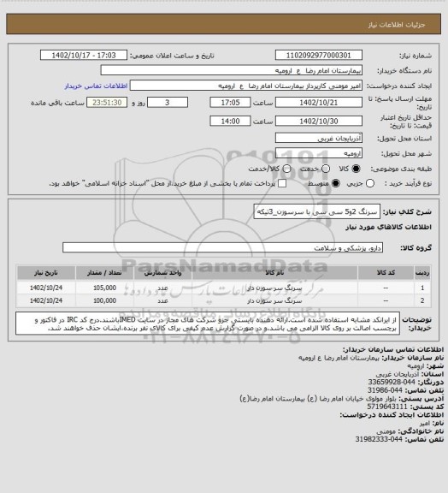Click the response deadline date 1402/10/21
The image size is (448, 493).
point(319,103)
